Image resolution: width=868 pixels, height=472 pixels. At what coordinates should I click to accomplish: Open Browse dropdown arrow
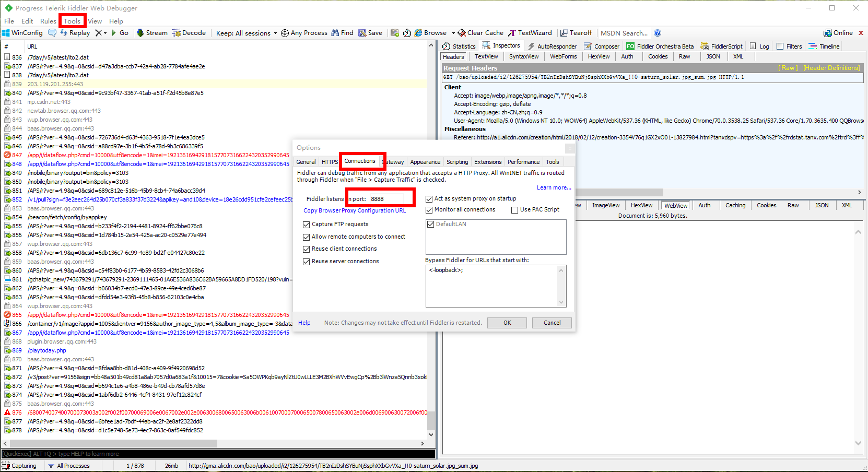[x=453, y=33]
